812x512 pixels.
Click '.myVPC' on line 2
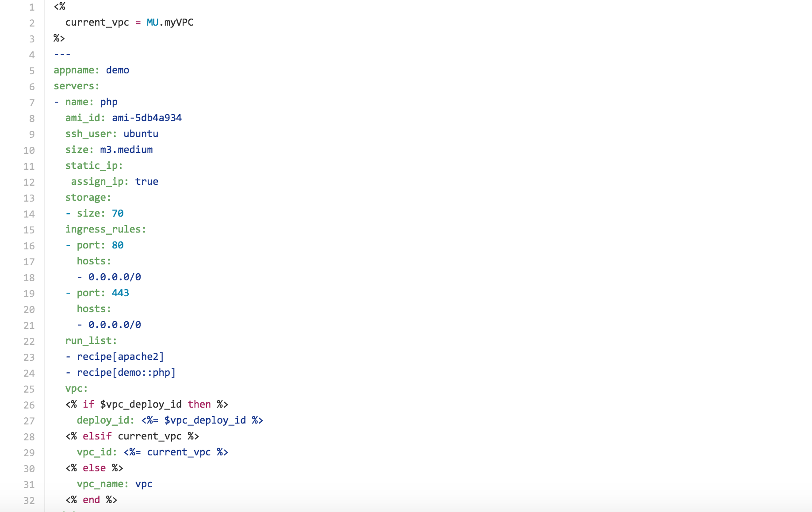click(x=176, y=23)
